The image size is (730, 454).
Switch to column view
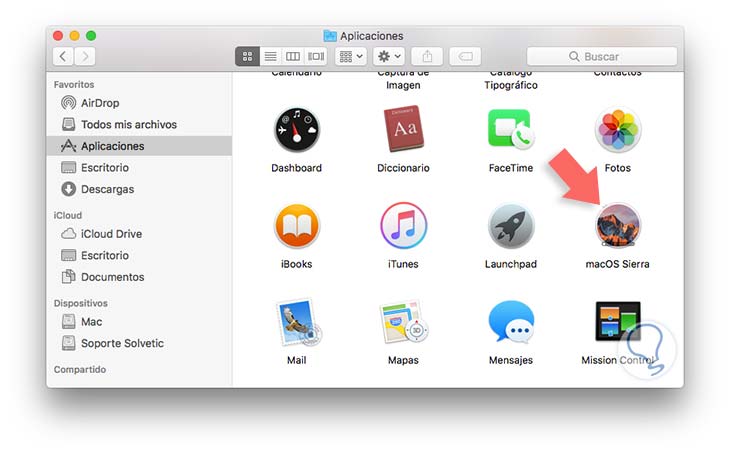pyautogui.click(x=293, y=56)
